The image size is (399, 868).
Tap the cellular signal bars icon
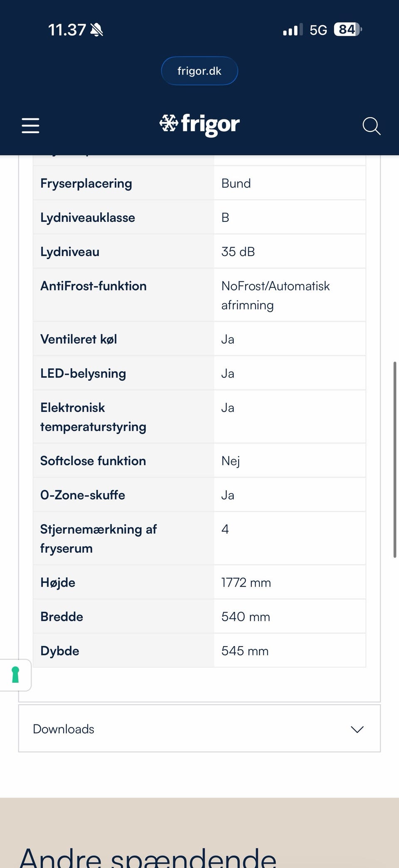coord(293,30)
